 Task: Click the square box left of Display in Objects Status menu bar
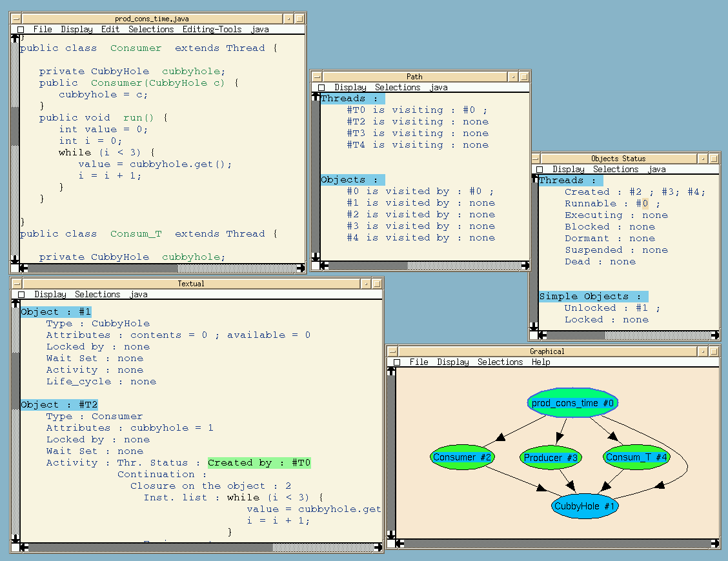pos(540,170)
